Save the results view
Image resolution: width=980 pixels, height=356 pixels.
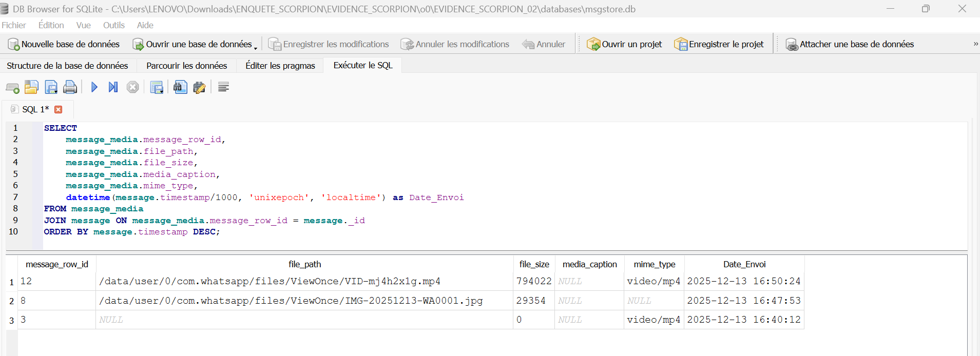click(x=157, y=87)
